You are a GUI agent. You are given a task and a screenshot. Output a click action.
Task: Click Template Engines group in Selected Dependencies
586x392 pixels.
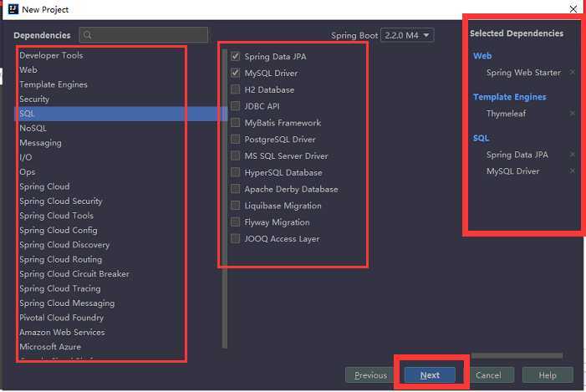click(x=509, y=97)
